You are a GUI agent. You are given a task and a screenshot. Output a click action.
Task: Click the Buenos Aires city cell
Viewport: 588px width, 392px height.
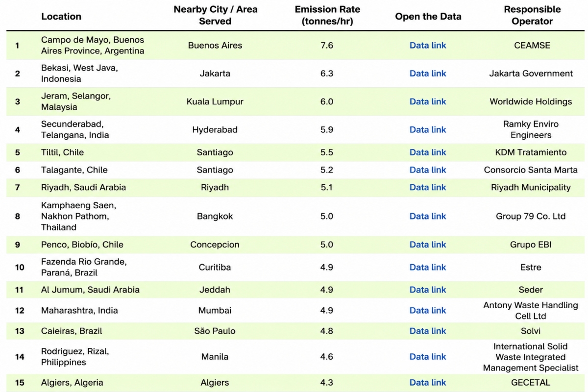215,45
